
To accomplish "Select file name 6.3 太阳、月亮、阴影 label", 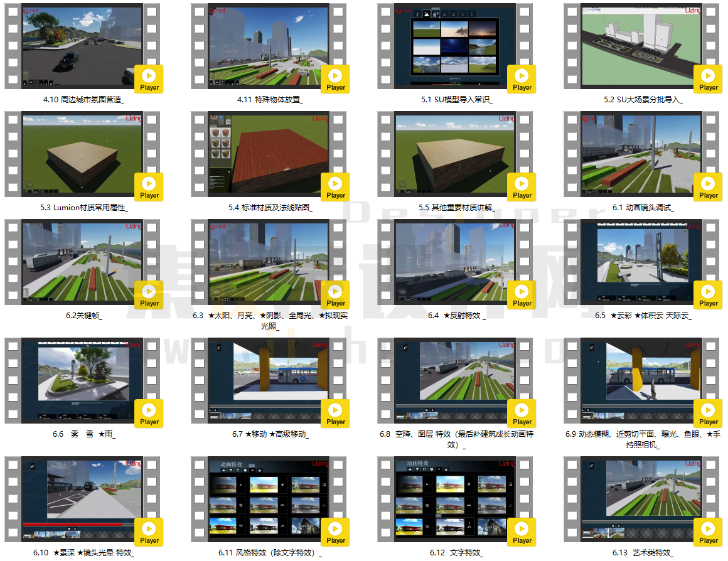I will coord(270,321).
